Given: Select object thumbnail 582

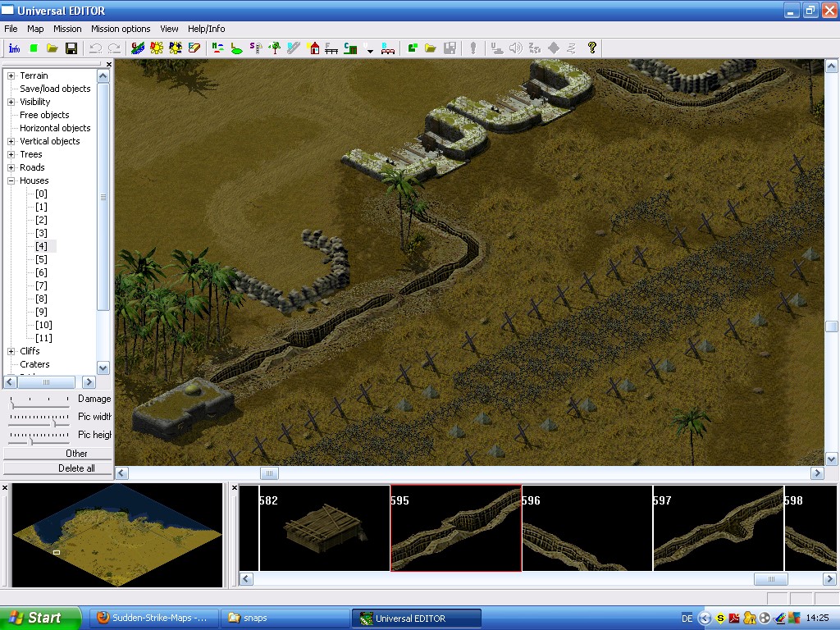Looking at the screenshot, I should tap(325, 528).
